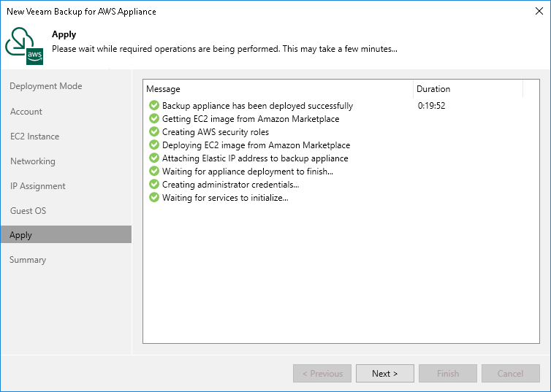Click the Message column header
Screen dimensions: 551x392
[278, 89]
